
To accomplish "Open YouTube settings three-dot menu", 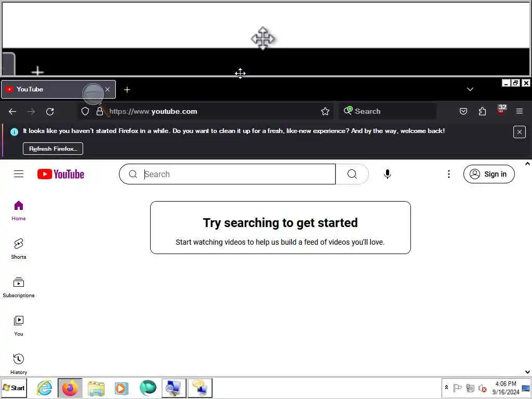I will coord(448,174).
